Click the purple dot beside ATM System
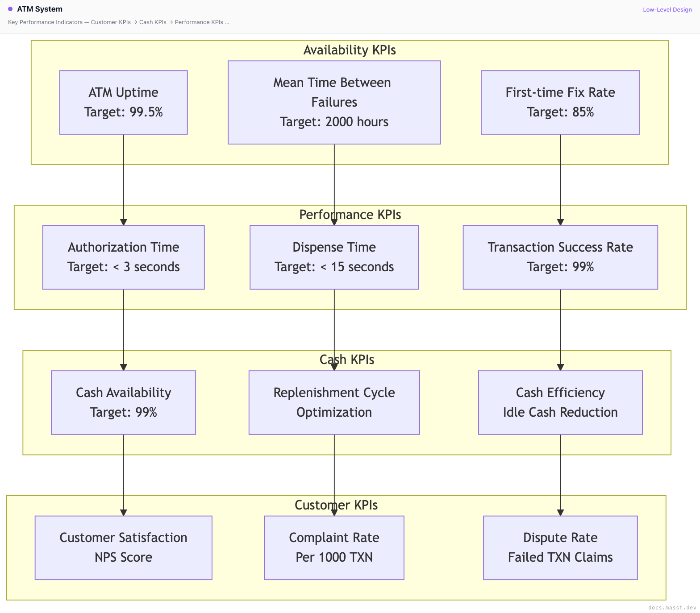Viewport: 700px width, 613px height. coord(10,9)
